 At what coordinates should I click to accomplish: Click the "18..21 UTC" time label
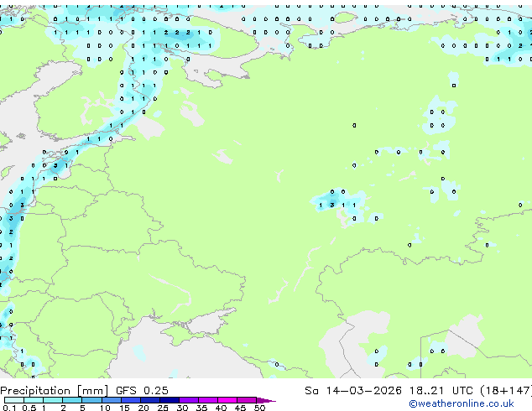click(x=441, y=391)
